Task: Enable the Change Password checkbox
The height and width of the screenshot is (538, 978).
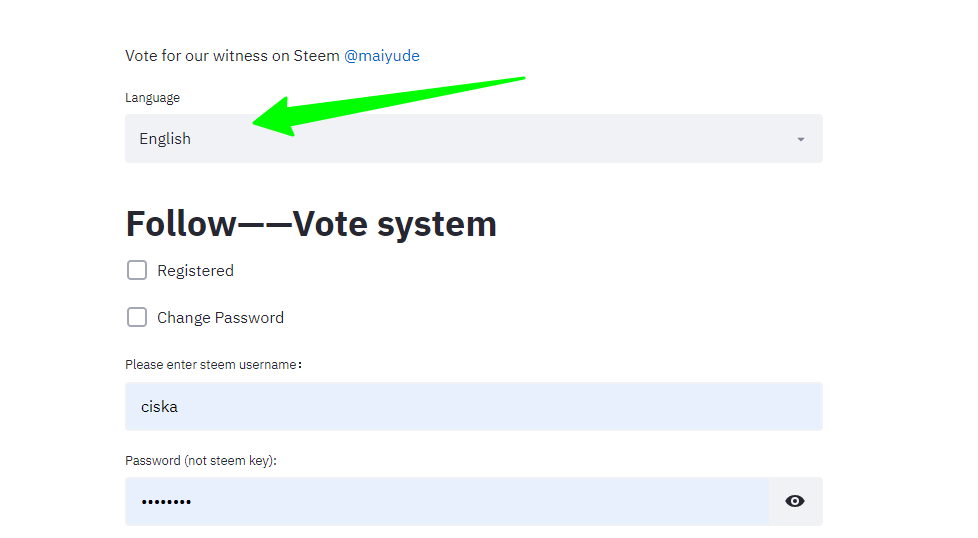Action: (x=137, y=317)
